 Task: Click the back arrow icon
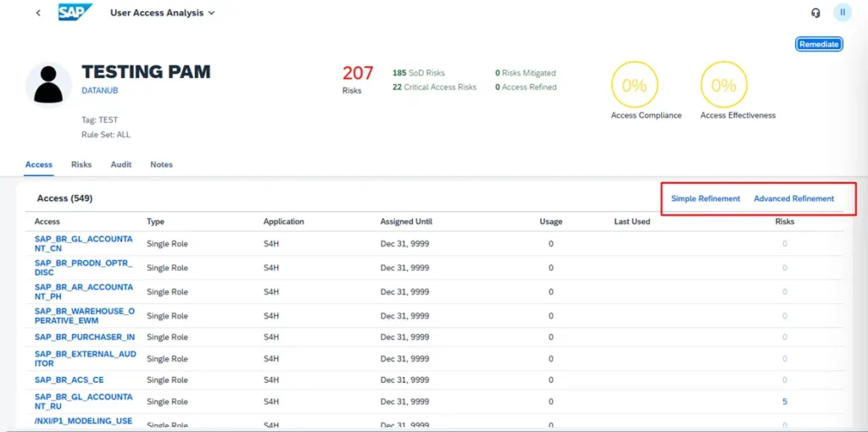[38, 13]
